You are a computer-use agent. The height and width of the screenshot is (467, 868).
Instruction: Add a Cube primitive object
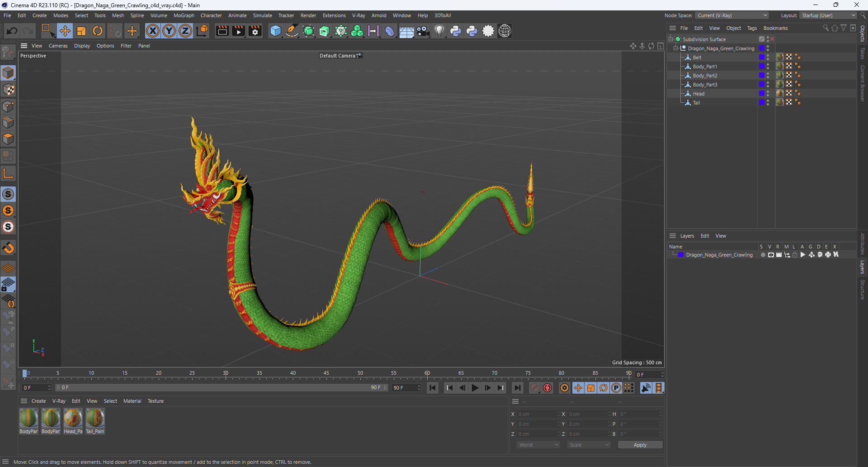[x=275, y=31]
